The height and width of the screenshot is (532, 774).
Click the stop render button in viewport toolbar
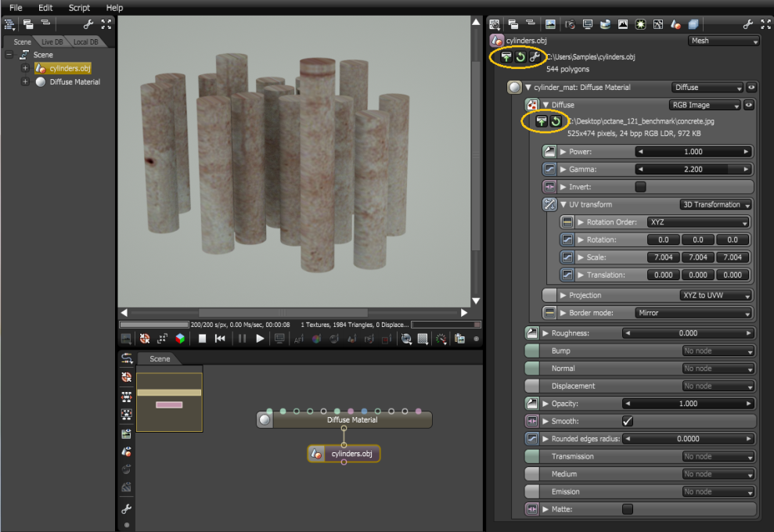[x=202, y=339]
